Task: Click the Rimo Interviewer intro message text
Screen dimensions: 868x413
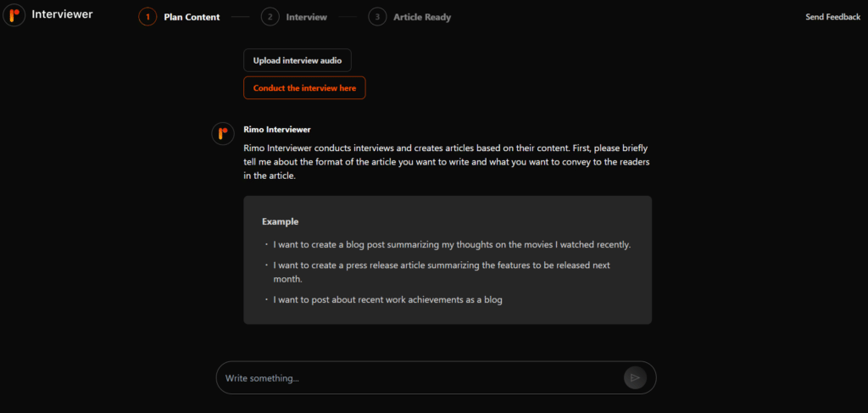Action: (447, 161)
